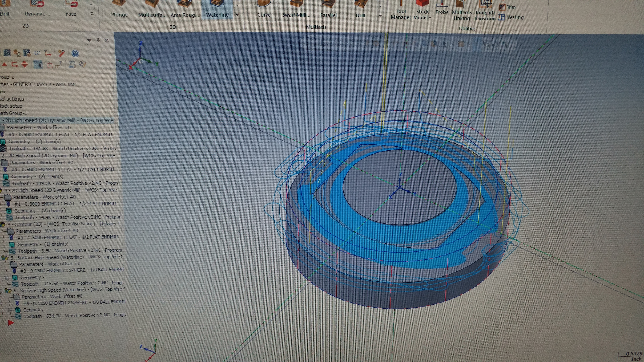The image size is (644, 362).
Task: Click the blue help question mark icon
Action: (x=75, y=53)
